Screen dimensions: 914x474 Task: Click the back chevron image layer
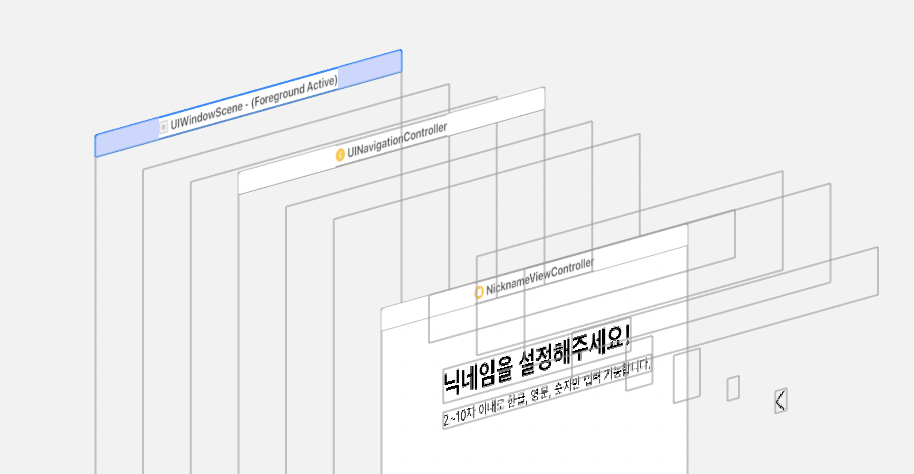pos(781,401)
